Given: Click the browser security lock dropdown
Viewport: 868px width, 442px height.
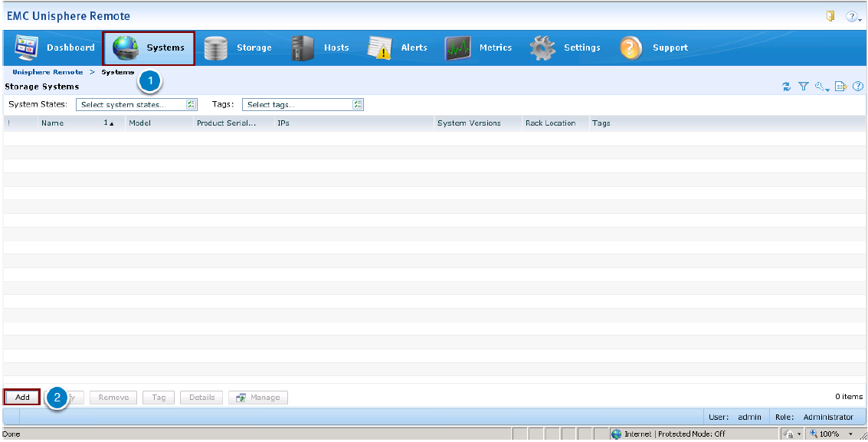Looking at the screenshot, I should coord(792,434).
